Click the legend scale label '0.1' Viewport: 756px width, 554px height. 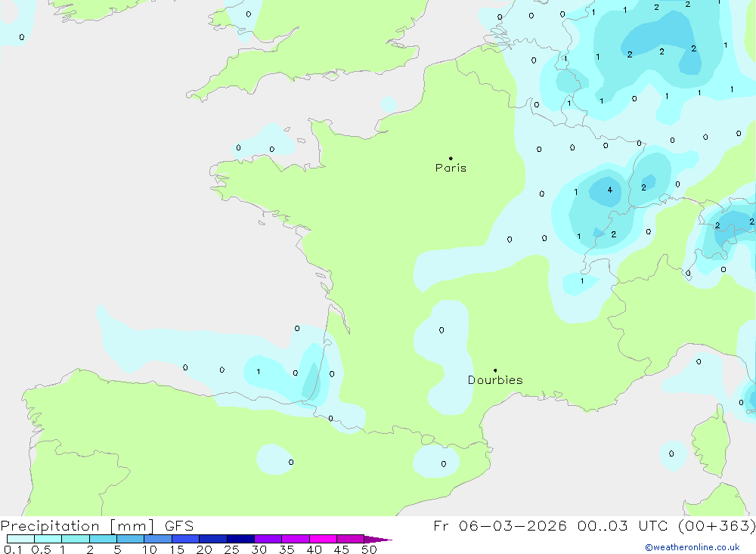(13, 549)
